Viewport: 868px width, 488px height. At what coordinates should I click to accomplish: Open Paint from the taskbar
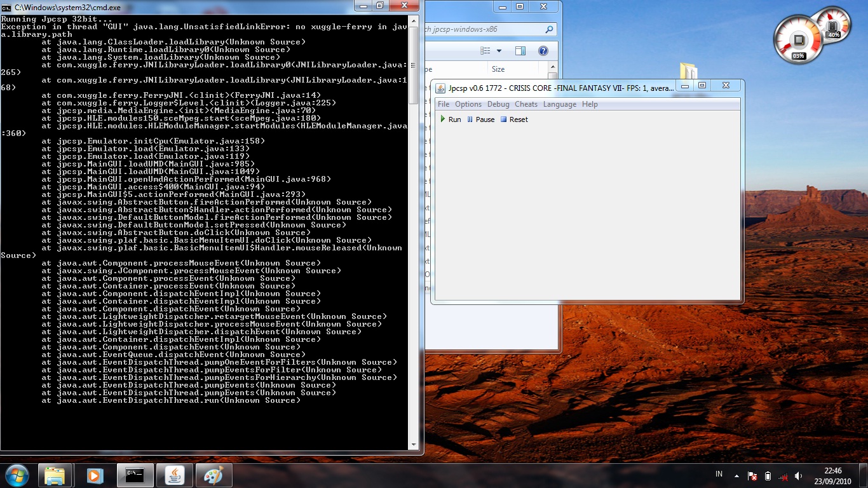click(214, 475)
